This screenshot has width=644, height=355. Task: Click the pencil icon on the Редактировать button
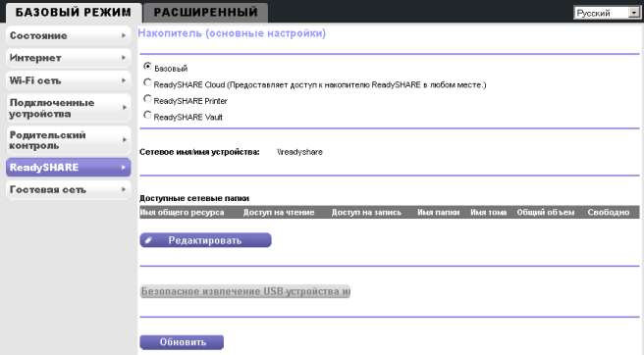(x=148, y=240)
